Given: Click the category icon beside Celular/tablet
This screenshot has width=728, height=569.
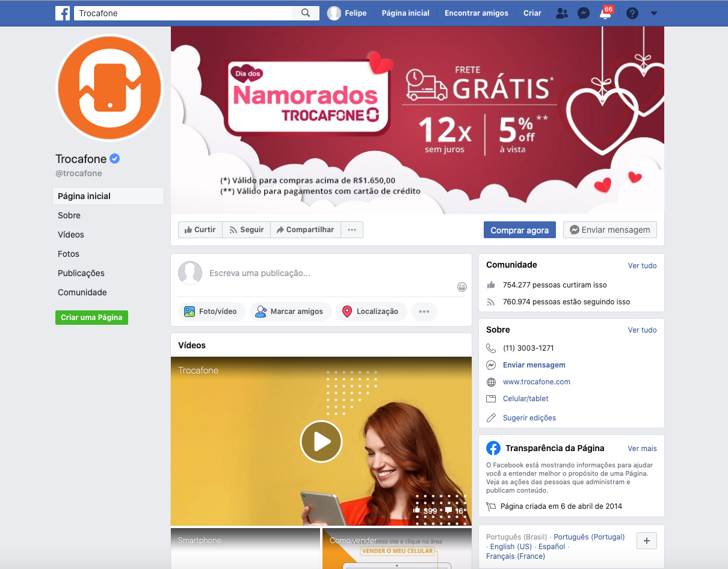Looking at the screenshot, I should tap(491, 399).
